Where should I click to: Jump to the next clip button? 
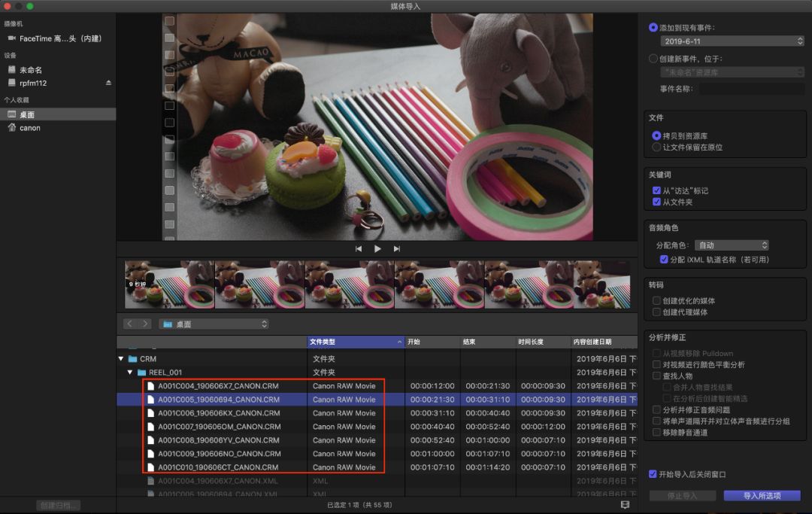397,249
